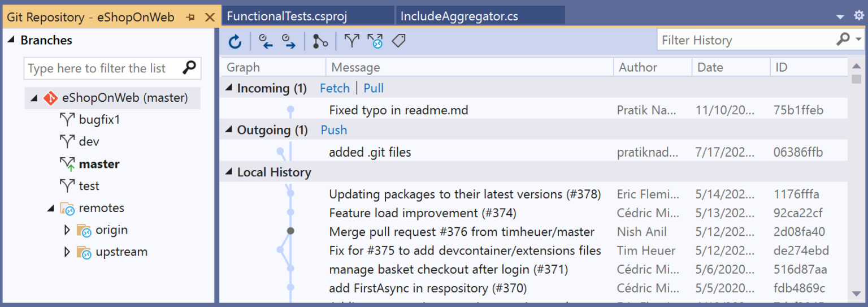Screen dimensions: 868x307
Task: Select the bugfix1 branch
Action: (99, 120)
